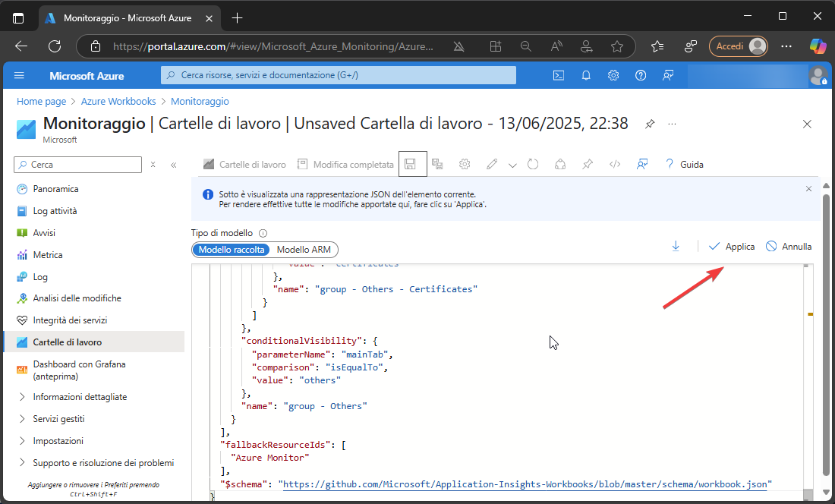Open the dropdown chevron next to edit pencil
Screen dimensions: 835x504
[x=512, y=165]
